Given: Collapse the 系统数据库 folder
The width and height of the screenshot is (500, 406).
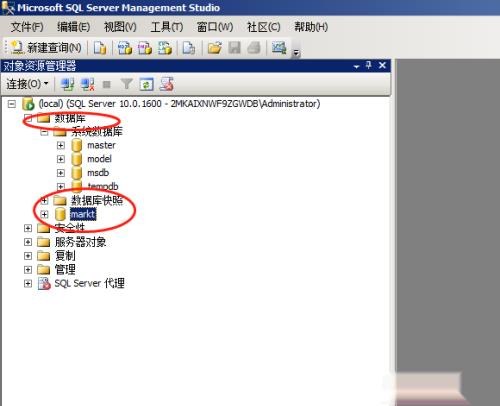Looking at the screenshot, I should [x=44, y=132].
